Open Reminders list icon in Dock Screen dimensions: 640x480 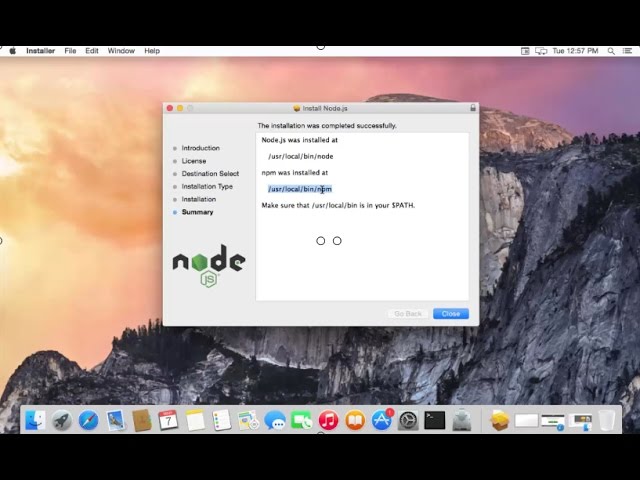pyautogui.click(x=222, y=420)
